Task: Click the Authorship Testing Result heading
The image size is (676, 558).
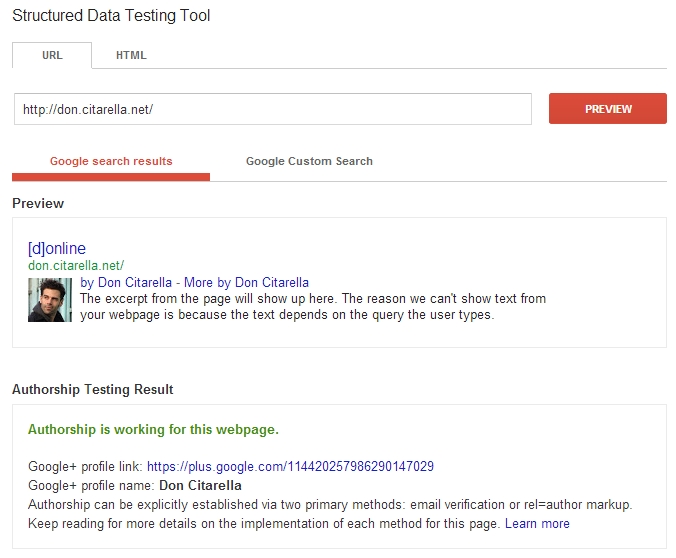Action: click(x=93, y=389)
